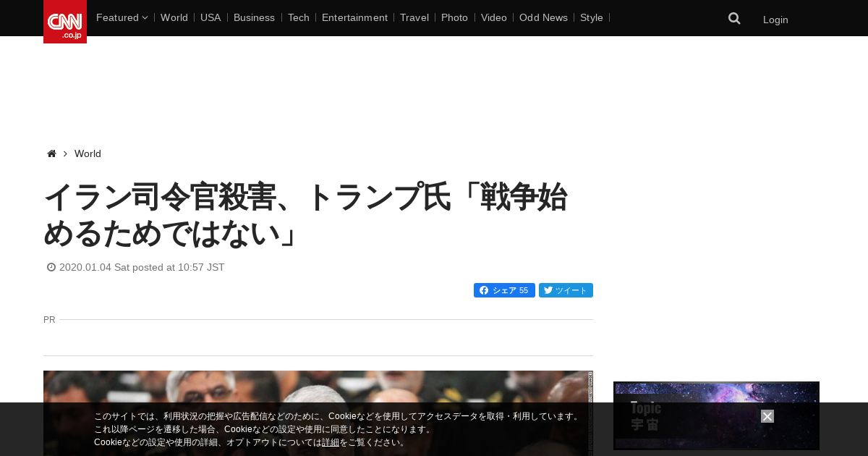Viewport: 868px width, 456px height.
Task: Select the Style menu item
Action: (592, 17)
